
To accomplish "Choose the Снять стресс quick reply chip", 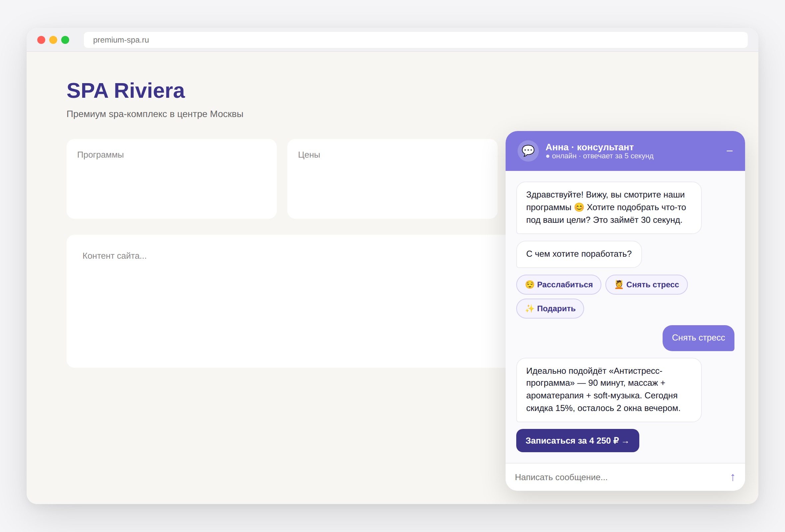I will click(646, 285).
